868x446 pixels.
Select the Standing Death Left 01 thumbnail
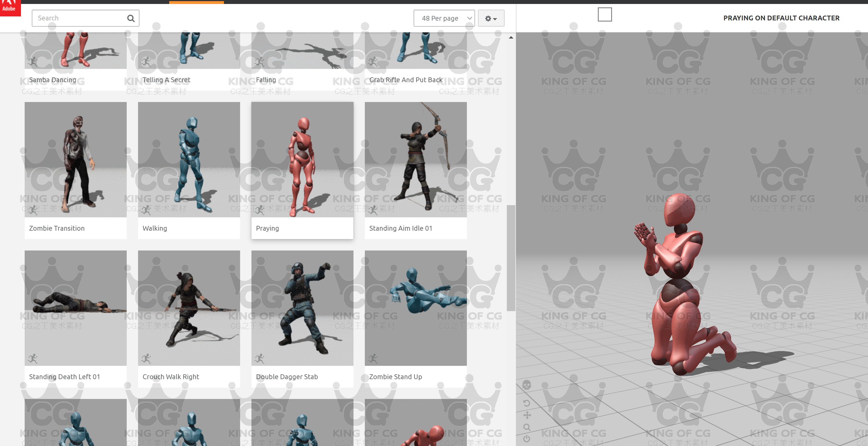coord(75,308)
